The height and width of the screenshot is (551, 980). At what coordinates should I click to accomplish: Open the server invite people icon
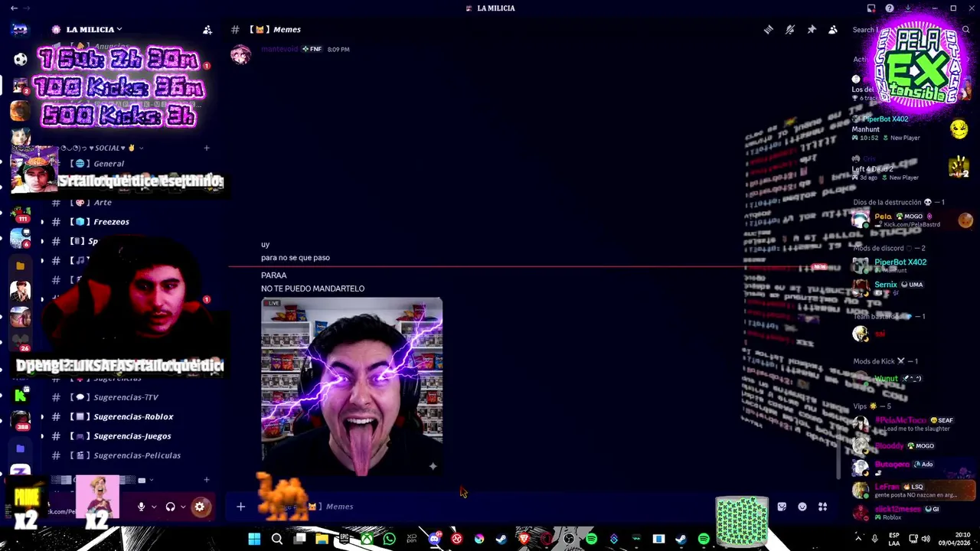207,30
